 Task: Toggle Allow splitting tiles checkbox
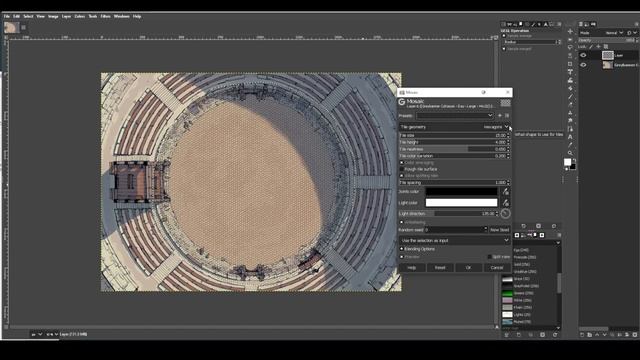402,176
